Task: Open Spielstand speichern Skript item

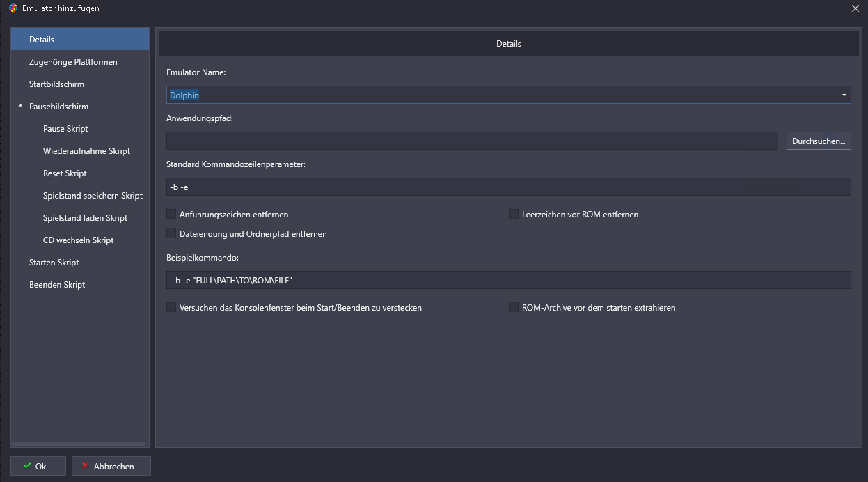Action: [93, 196]
